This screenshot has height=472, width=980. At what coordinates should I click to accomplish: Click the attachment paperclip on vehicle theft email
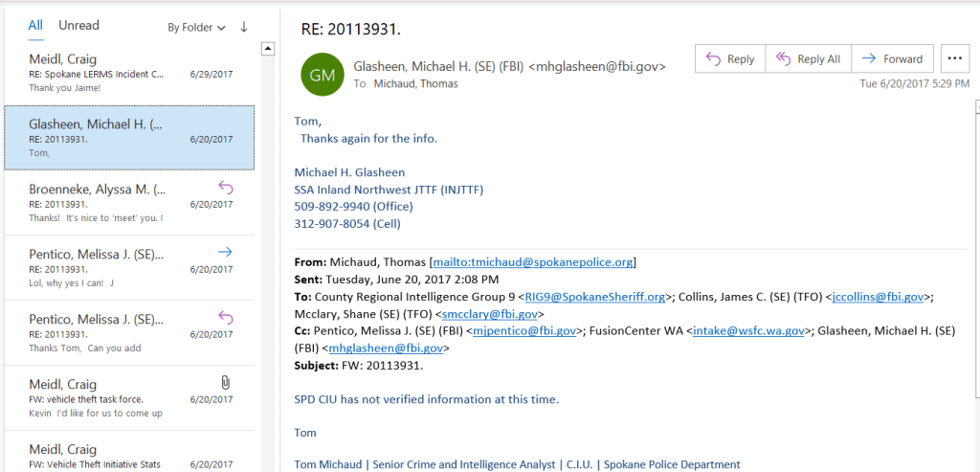click(x=226, y=382)
